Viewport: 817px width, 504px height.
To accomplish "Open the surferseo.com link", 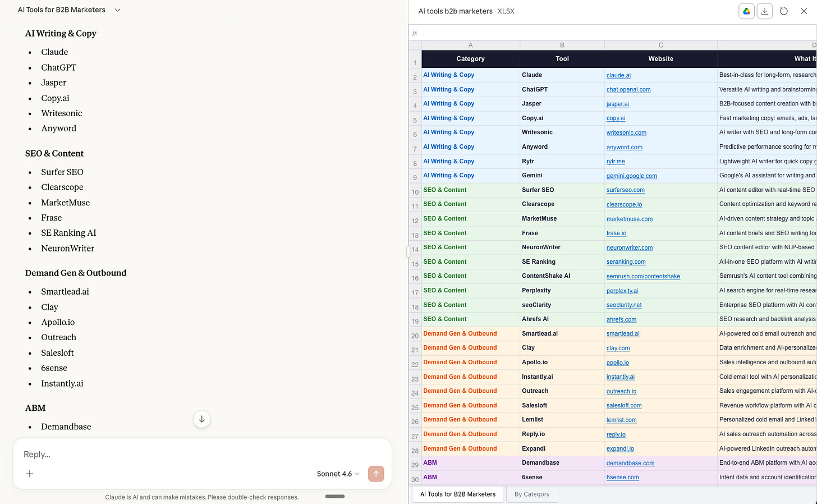I will [x=626, y=190].
